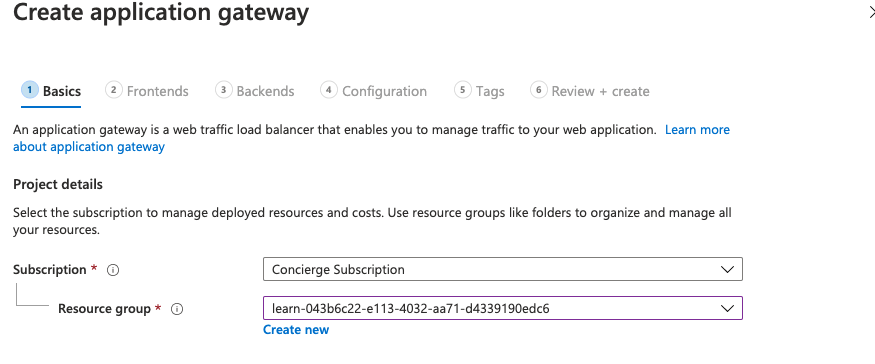Click the Resource group field label
Viewport: 875px width, 364px height.
point(104,309)
